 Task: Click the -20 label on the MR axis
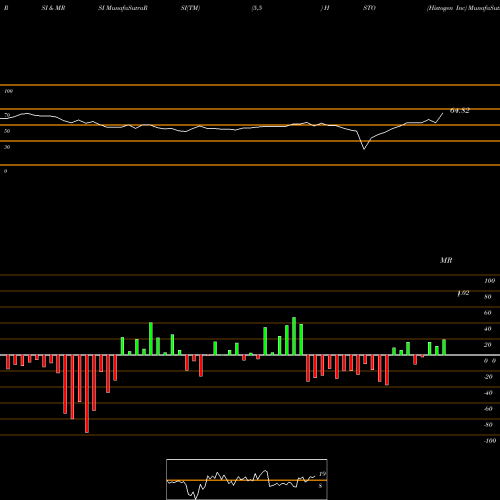tap(488, 377)
